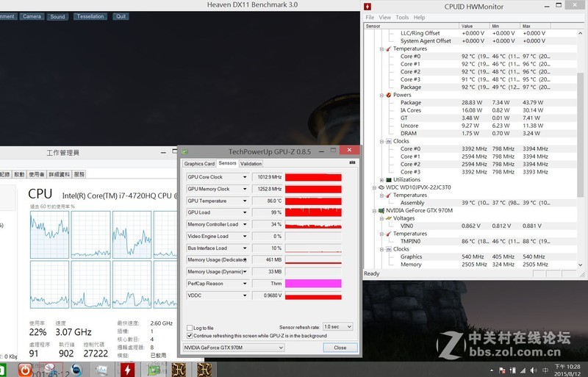The height and width of the screenshot is (377, 588).
Task: Click the HWMonitor vertical scrollbar thumb
Action: (x=581, y=134)
